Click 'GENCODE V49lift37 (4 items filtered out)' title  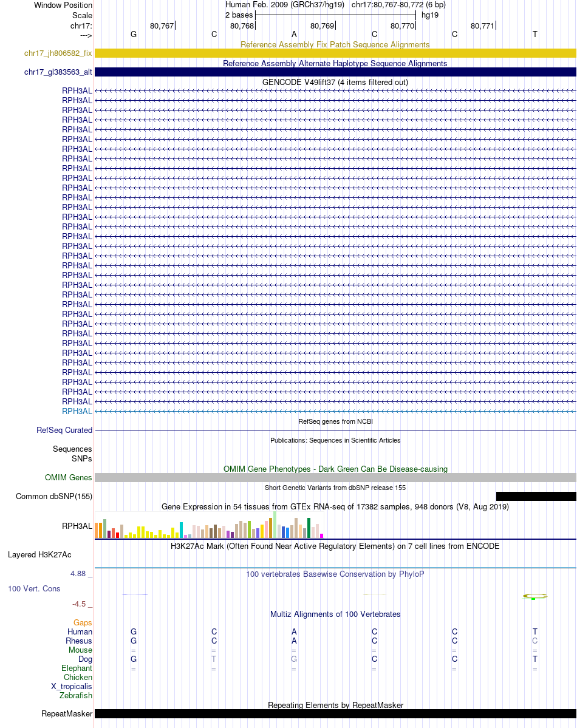[335, 82]
